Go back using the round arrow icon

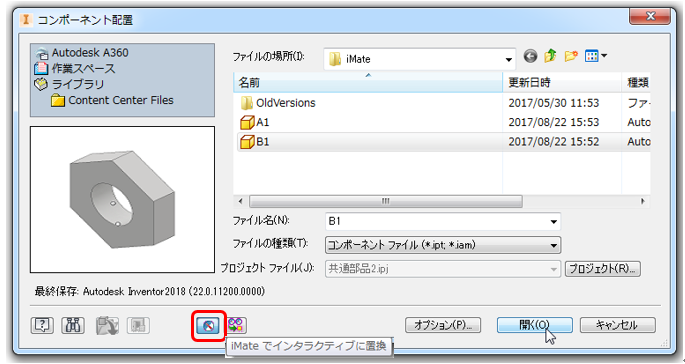coord(530,56)
